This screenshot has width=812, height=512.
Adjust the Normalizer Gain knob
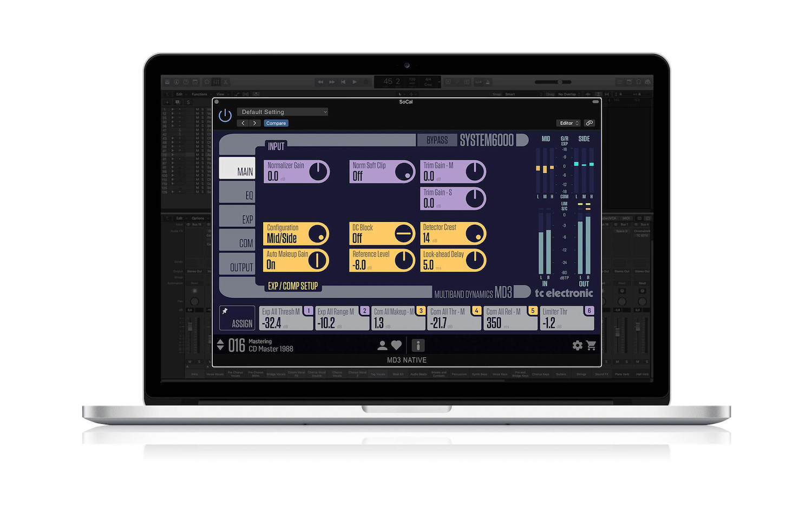coord(318,170)
